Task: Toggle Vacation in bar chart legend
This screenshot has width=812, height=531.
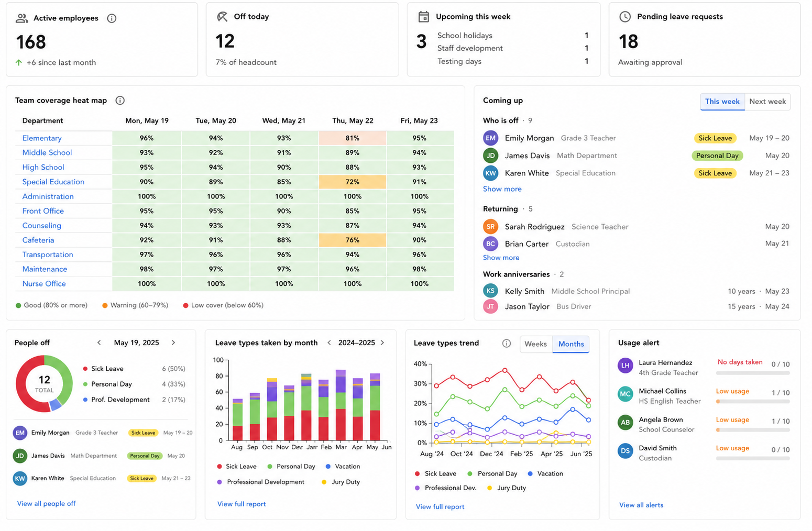Action: pos(343,467)
